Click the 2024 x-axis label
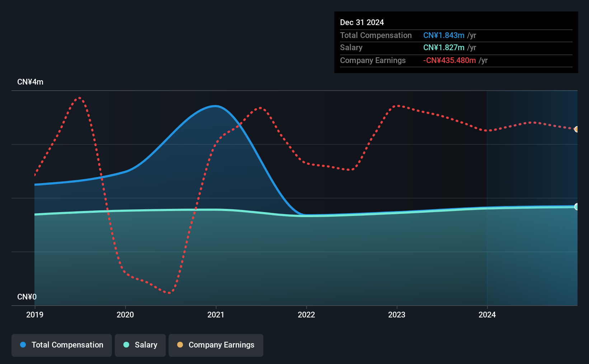589x364 pixels. coord(487,315)
